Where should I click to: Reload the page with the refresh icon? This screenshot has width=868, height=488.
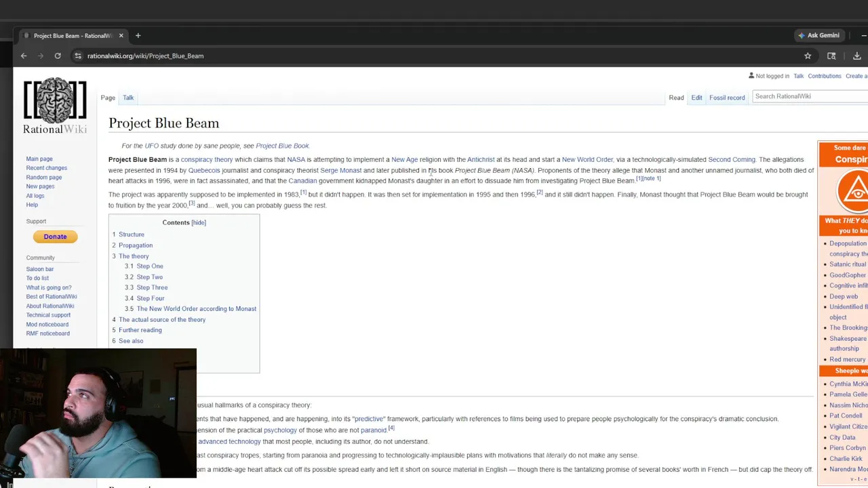pyautogui.click(x=58, y=56)
